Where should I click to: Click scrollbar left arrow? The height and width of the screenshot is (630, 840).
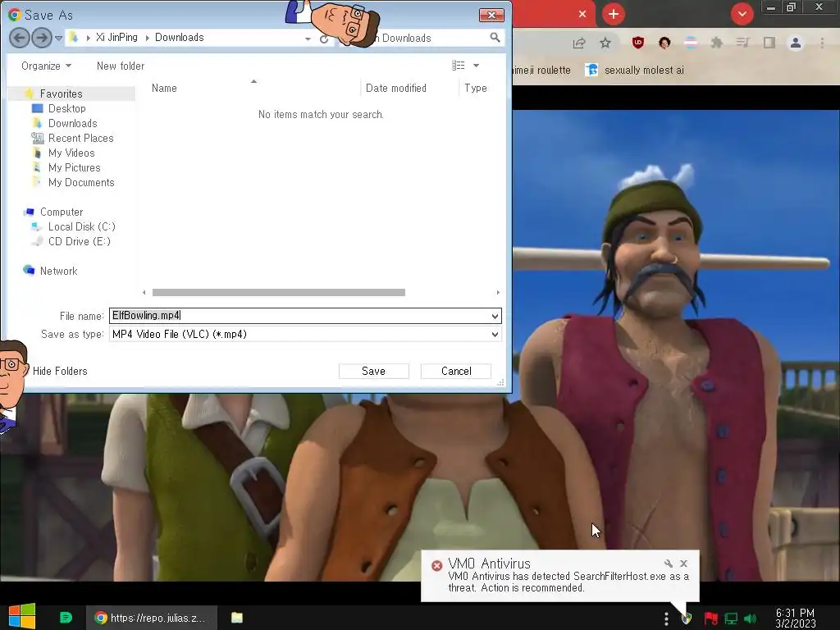click(144, 293)
